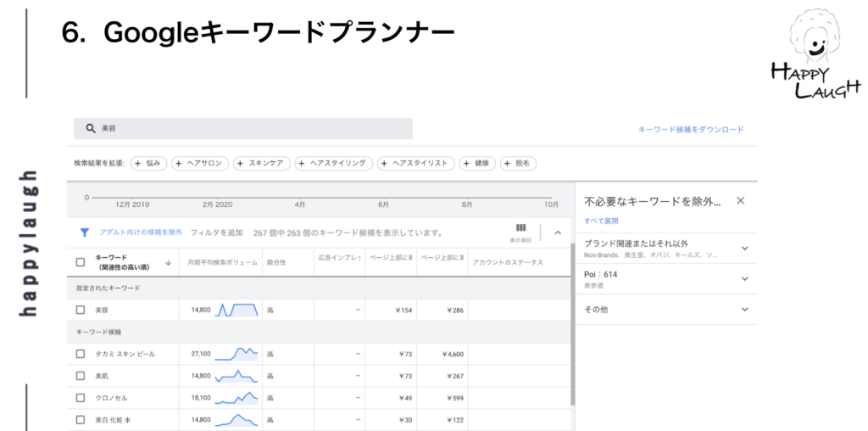Click the 指定されたキーワード section label
Viewport: 868px width, 431px height.
(x=108, y=288)
